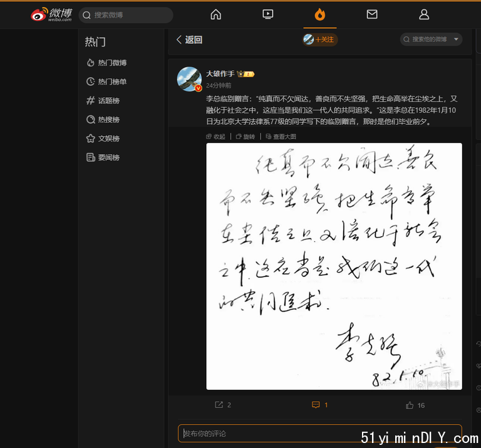Focus the 搜索微博 search box

tap(126, 15)
